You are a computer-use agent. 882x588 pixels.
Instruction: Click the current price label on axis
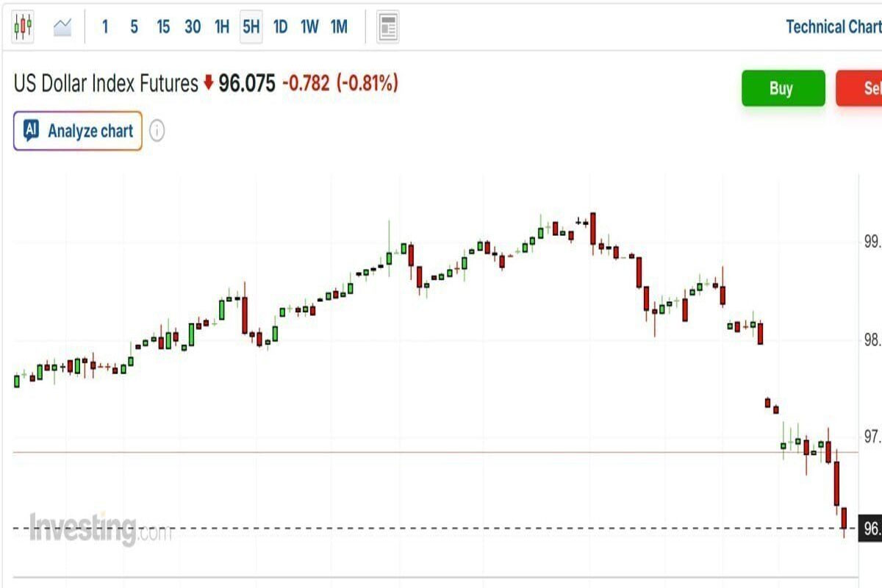point(872,528)
